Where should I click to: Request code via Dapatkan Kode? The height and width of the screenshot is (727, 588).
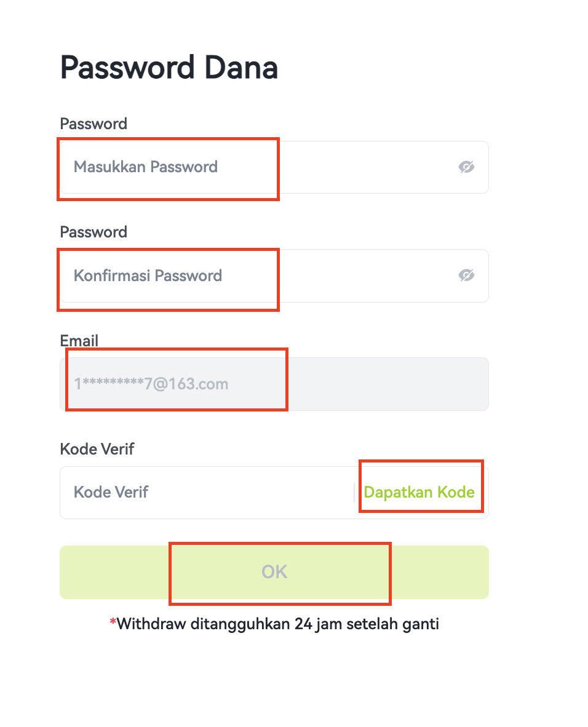[x=419, y=492]
